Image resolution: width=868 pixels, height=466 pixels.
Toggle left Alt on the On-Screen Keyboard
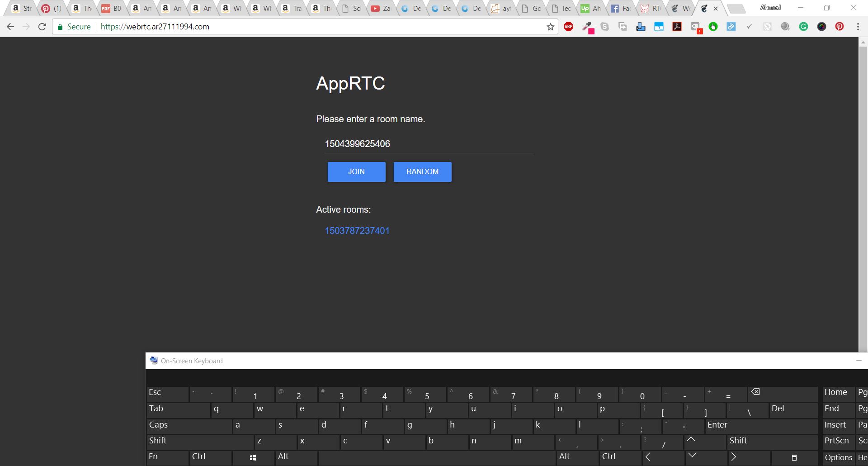296,457
